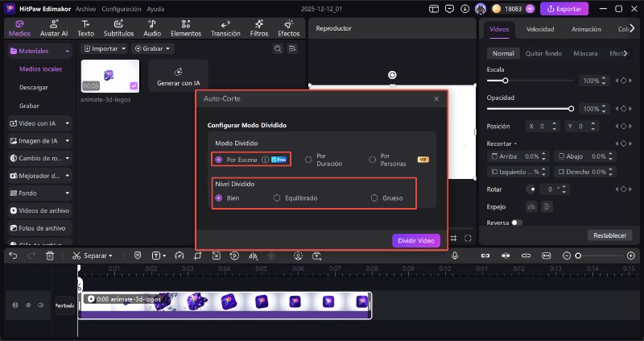The image size is (644, 341).
Task: Click the layout icon in title bar
Action: (x=434, y=9)
